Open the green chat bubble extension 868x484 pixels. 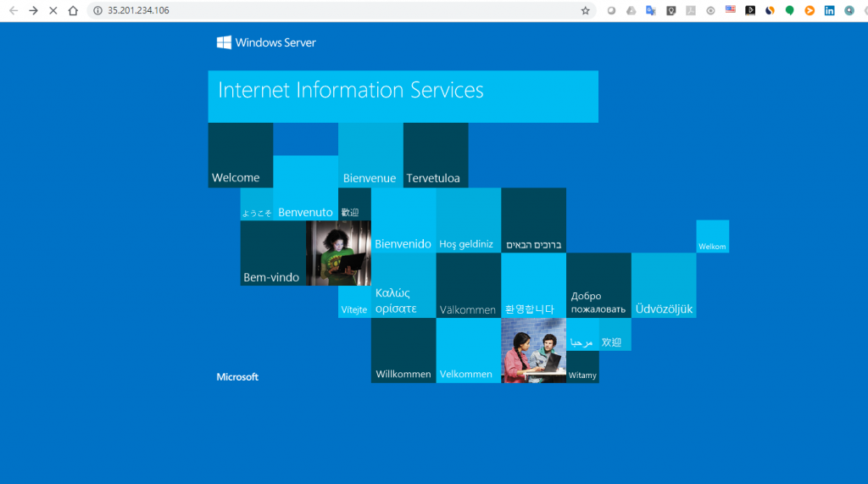click(790, 10)
